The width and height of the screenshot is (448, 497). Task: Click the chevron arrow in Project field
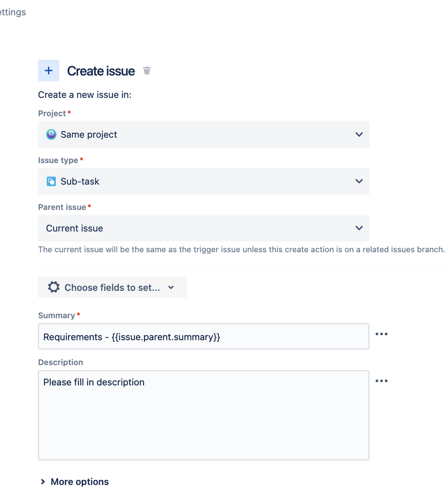pos(359,134)
